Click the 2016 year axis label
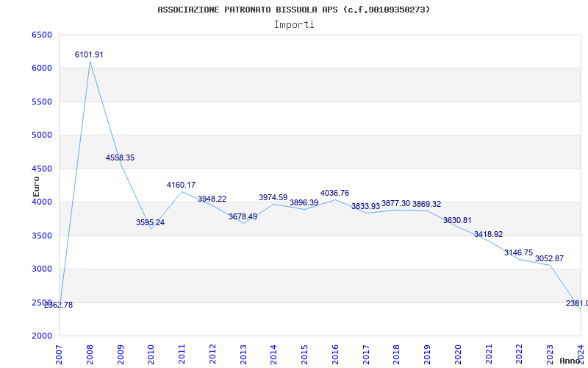Viewport: 588px width, 368px height. click(335, 355)
